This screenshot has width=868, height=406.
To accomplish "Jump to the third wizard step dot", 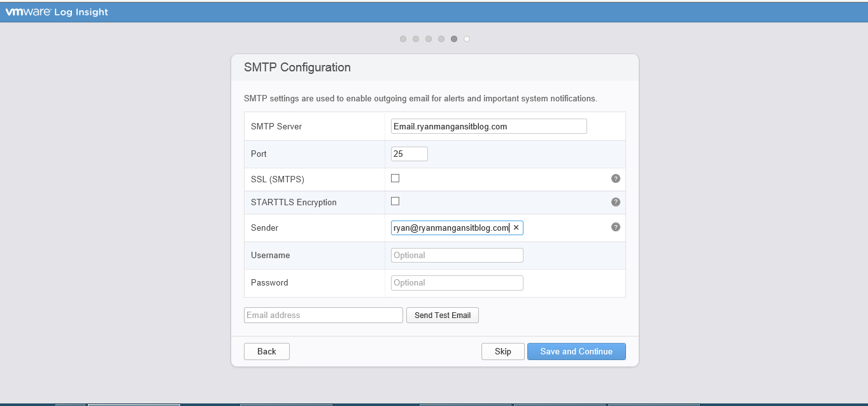I will click(429, 39).
